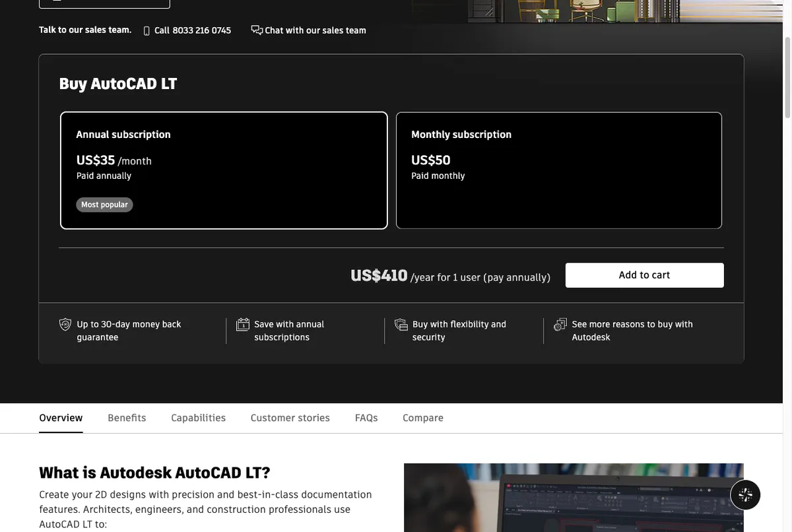Open the floating assistant sparkle button
792x532 pixels.
coord(745,494)
